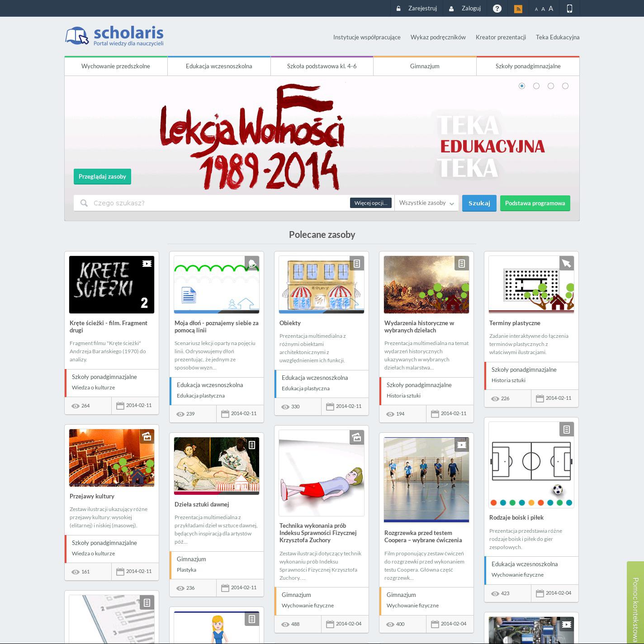Select the third banner slide indicator

(551, 86)
